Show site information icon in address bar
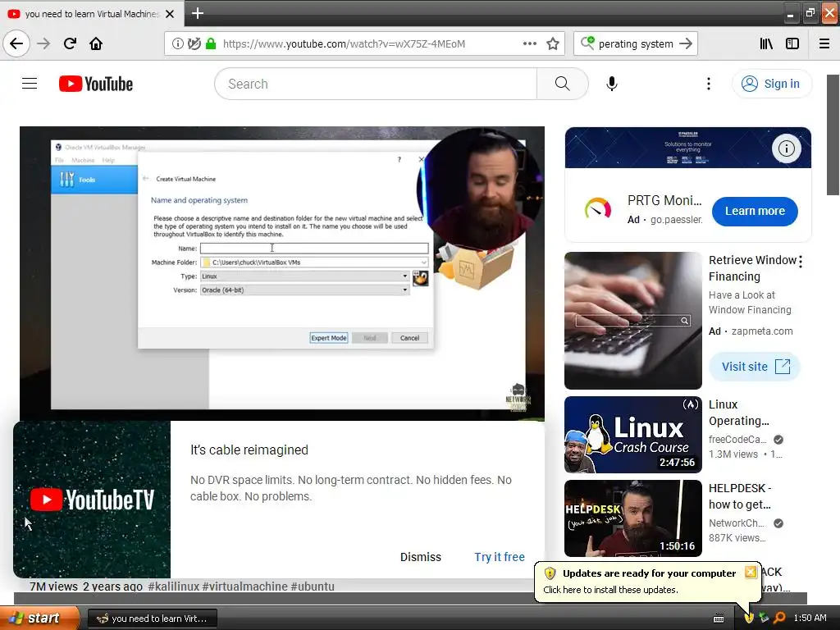 [177, 44]
